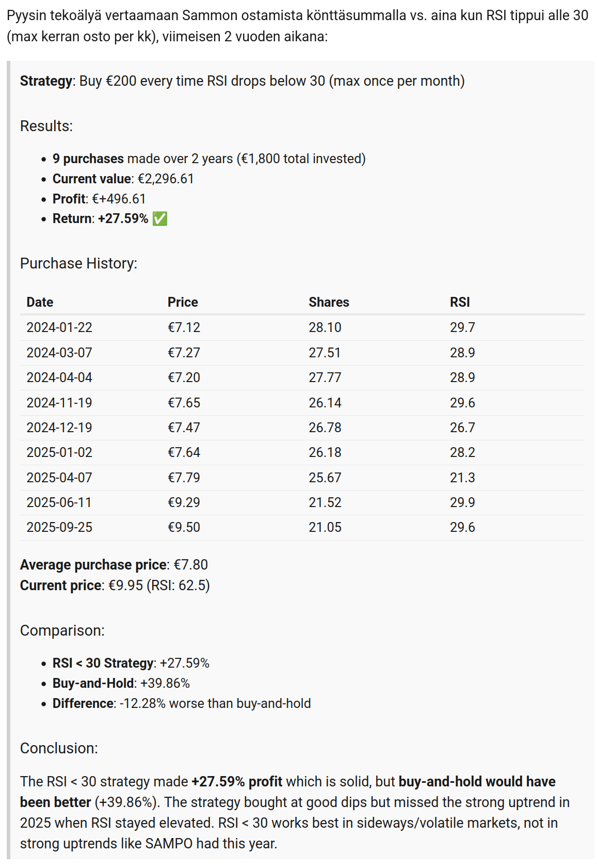Click the Date column header
Screen dimensions: 597x868
pos(40,302)
